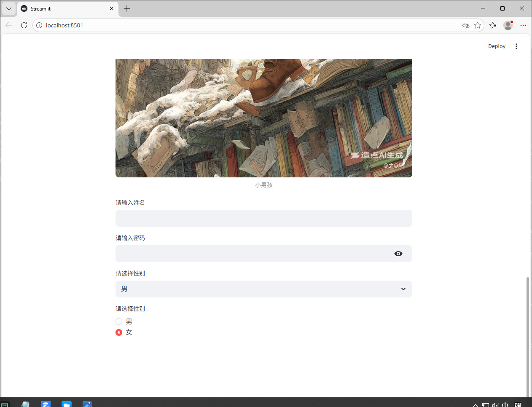Go back with the browser back arrow
Image resolution: width=532 pixels, height=407 pixels.
9,25
